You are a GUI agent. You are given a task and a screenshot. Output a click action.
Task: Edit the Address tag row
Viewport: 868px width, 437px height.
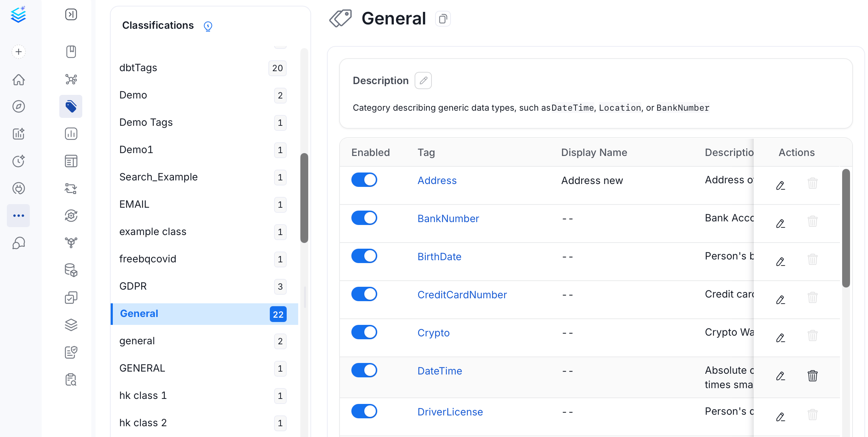pos(780,185)
